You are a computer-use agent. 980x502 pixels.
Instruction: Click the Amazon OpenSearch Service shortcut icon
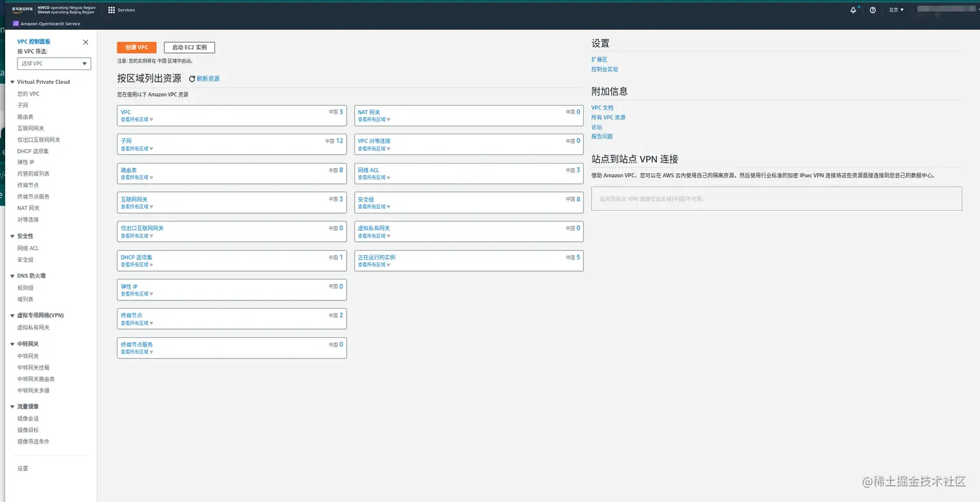point(16,23)
